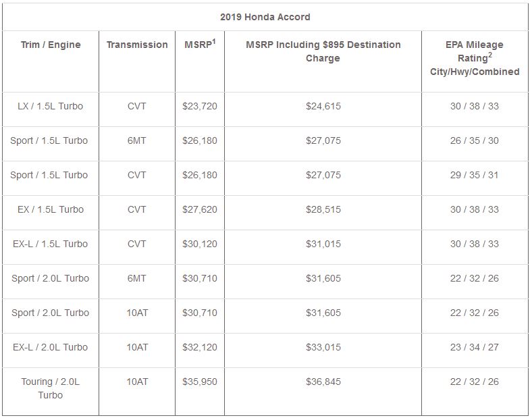
Task: Select the "29 / 35 / 31" mileage rating
Action: coord(475,175)
